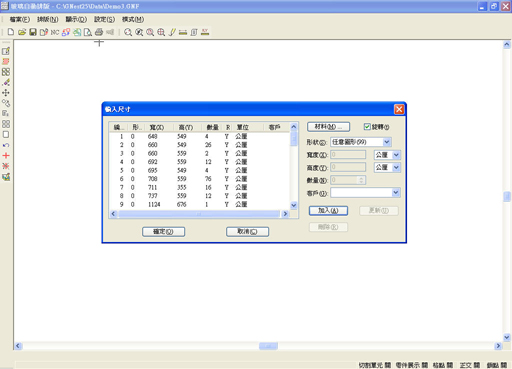Click the red plus icon in left sidebar
The width and height of the screenshot is (512, 369).
pos(6,155)
